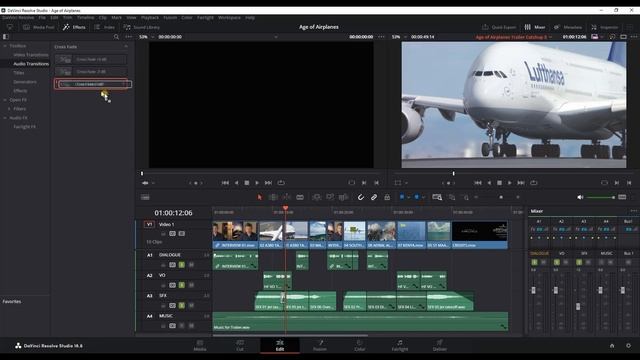Click the monitor volume slider

[x=600, y=197]
